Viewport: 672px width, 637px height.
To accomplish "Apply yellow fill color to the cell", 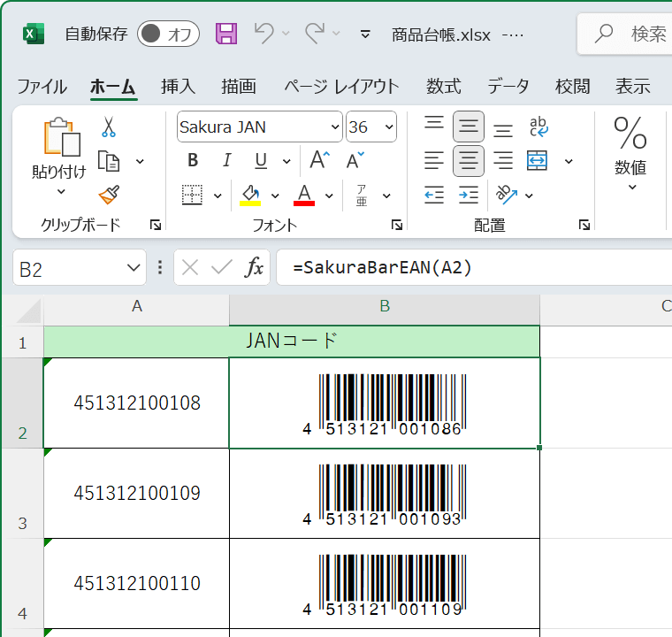I will (x=250, y=196).
